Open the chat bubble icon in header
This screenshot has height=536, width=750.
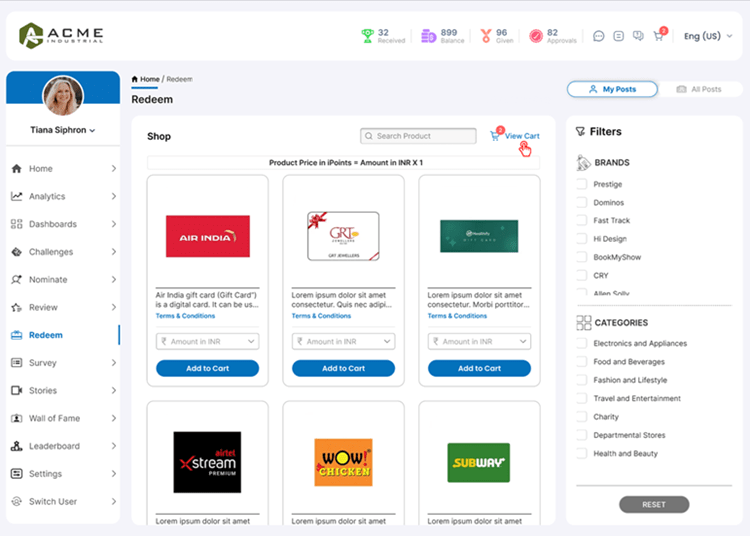pos(599,36)
